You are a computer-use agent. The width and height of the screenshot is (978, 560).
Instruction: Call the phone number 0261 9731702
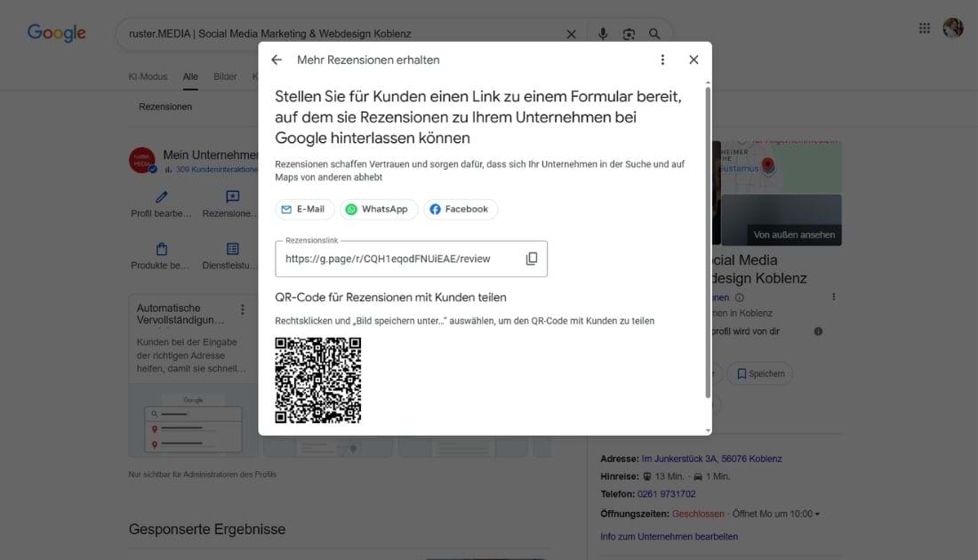pos(666,494)
